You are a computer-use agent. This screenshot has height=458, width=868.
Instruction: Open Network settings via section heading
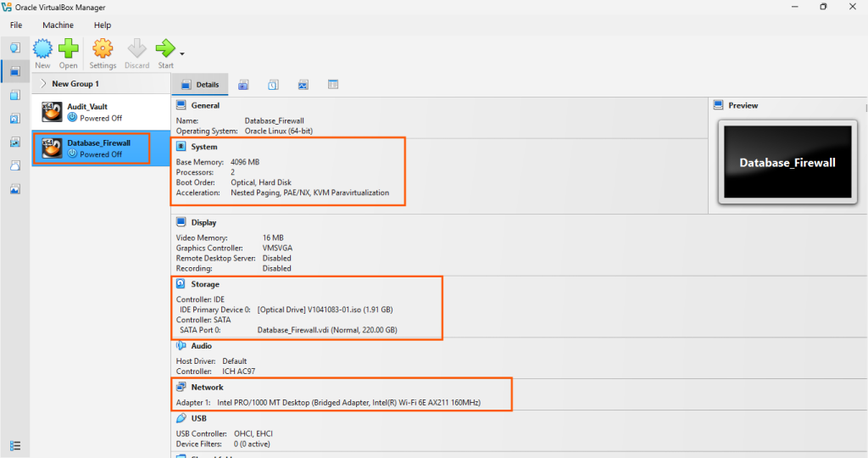pos(208,387)
